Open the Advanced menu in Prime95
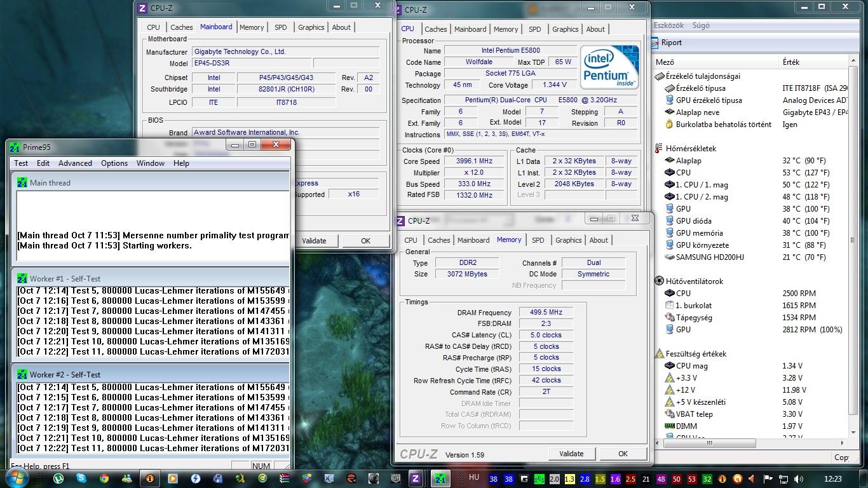The width and height of the screenshot is (868, 488). click(x=75, y=163)
